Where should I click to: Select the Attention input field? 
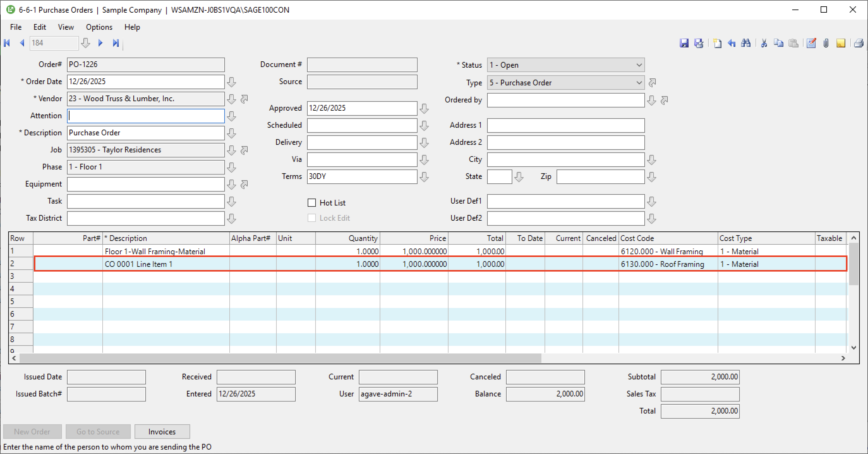point(146,116)
